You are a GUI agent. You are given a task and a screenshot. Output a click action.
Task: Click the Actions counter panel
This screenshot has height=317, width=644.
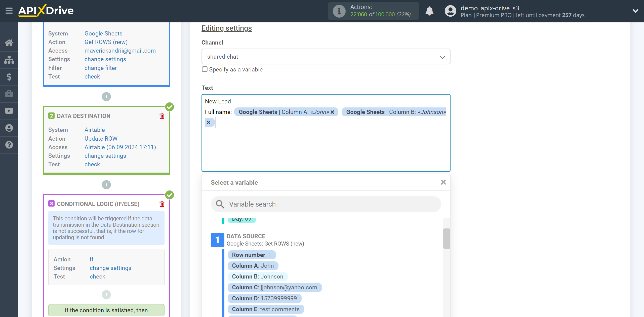pyautogui.click(x=374, y=11)
